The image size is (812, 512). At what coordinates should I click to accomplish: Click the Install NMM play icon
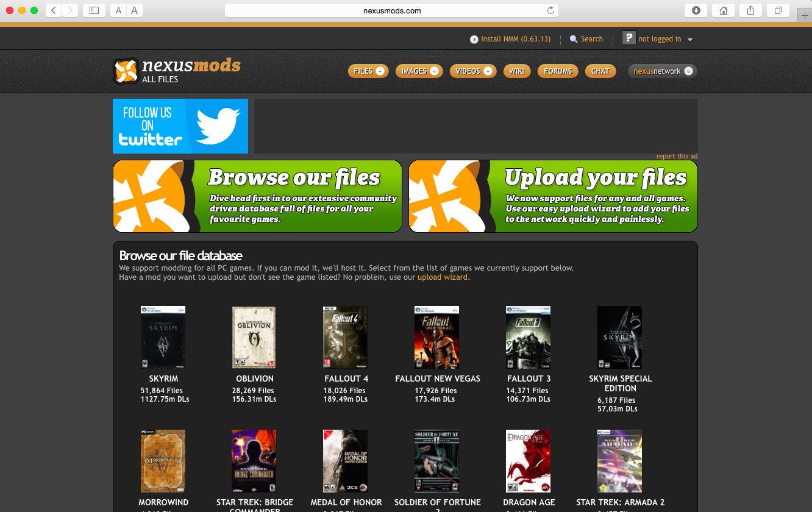tap(474, 39)
